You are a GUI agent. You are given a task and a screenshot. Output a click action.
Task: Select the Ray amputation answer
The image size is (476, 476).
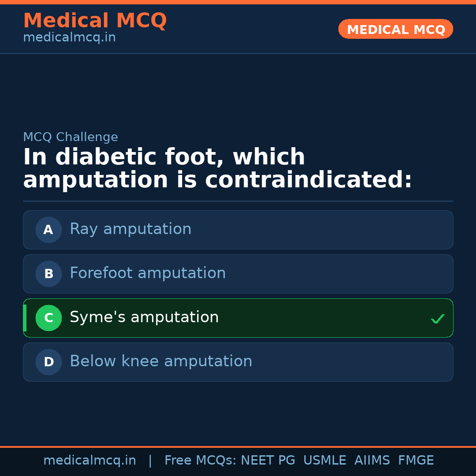(x=130, y=229)
